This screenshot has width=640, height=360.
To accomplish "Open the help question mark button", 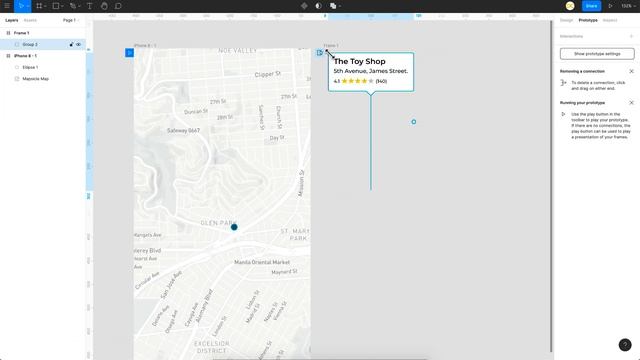I will point(625,344).
